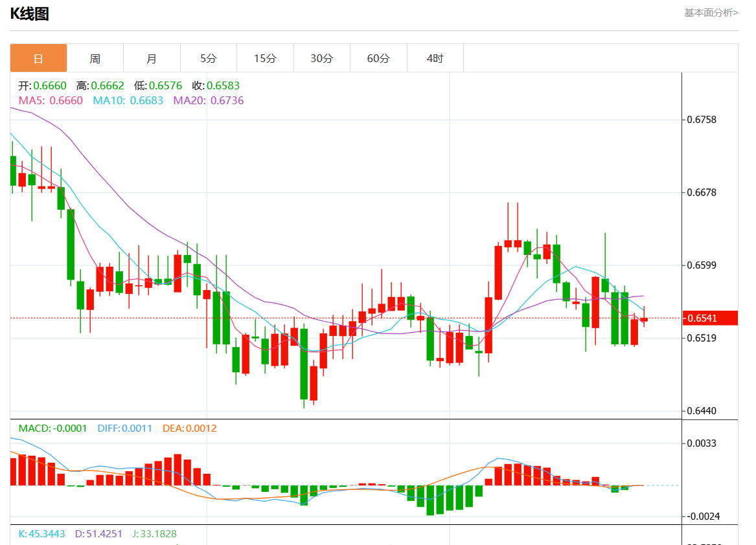Open the 5分 interval chart

(208, 58)
